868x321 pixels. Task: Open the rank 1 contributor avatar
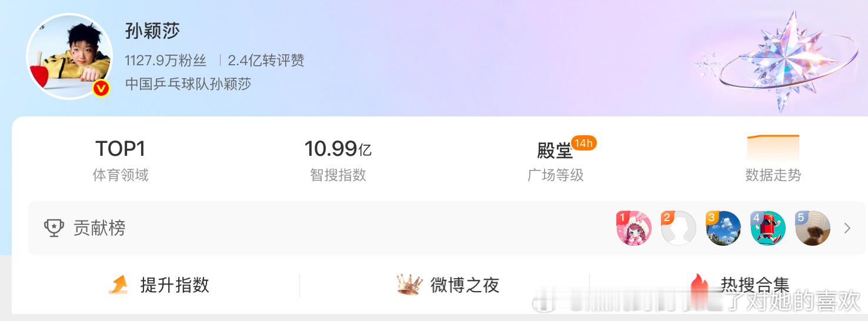[634, 228]
